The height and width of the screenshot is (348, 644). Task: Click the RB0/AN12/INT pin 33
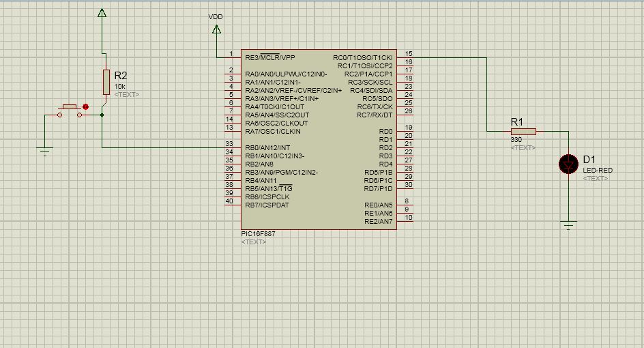click(x=232, y=148)
